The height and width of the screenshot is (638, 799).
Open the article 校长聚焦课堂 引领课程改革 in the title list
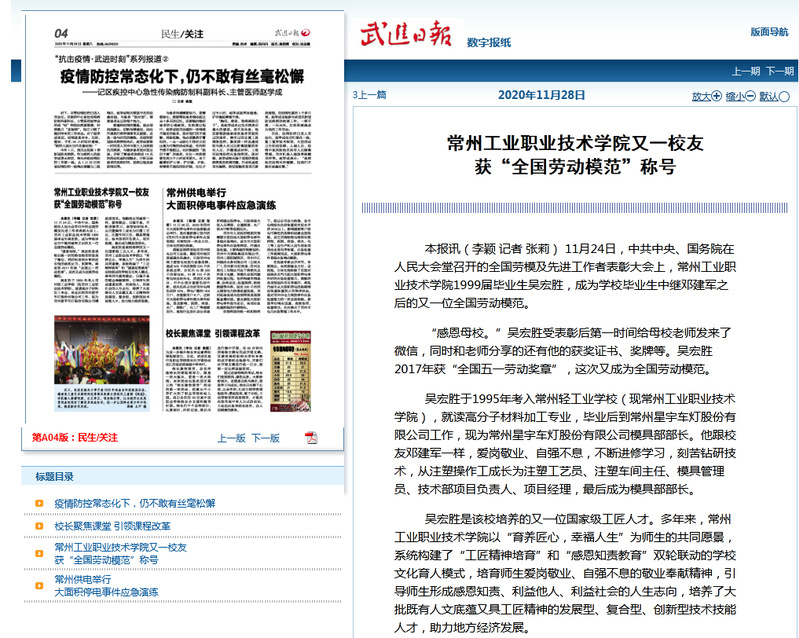(113, 526)
